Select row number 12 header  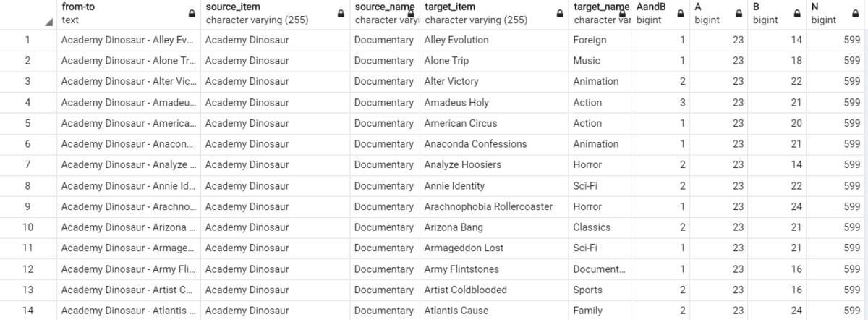(28, 269)
